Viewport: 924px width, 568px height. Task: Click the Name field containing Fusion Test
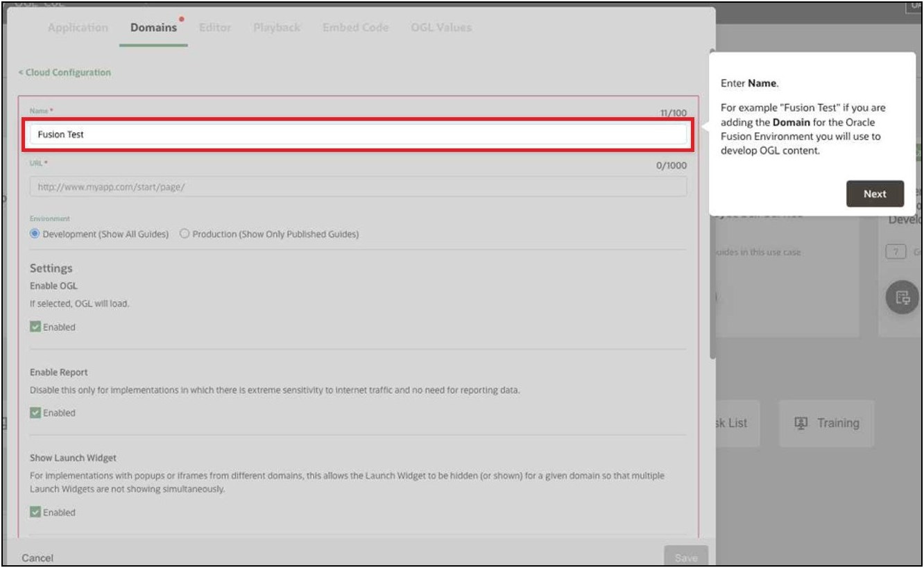[358, 135]
